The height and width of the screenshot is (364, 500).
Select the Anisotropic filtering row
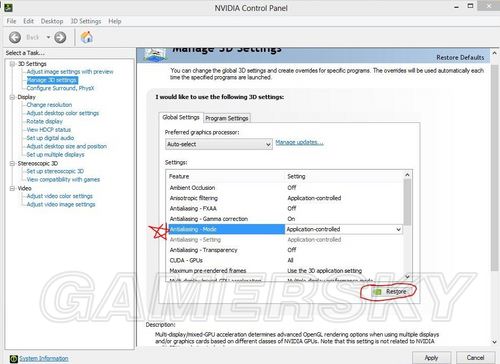pos(284,198)
